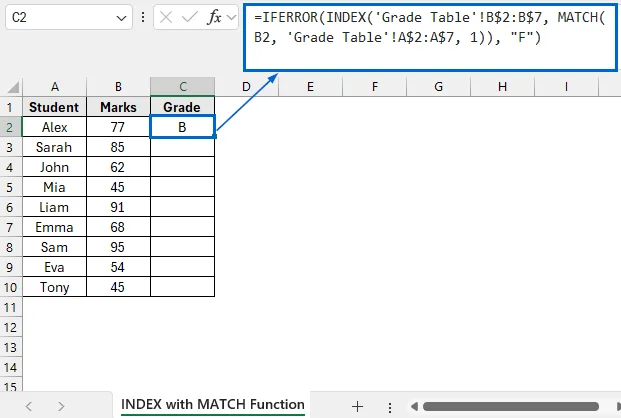Select column C header
The height and width of the screenshot is (418, 621).
183,87
